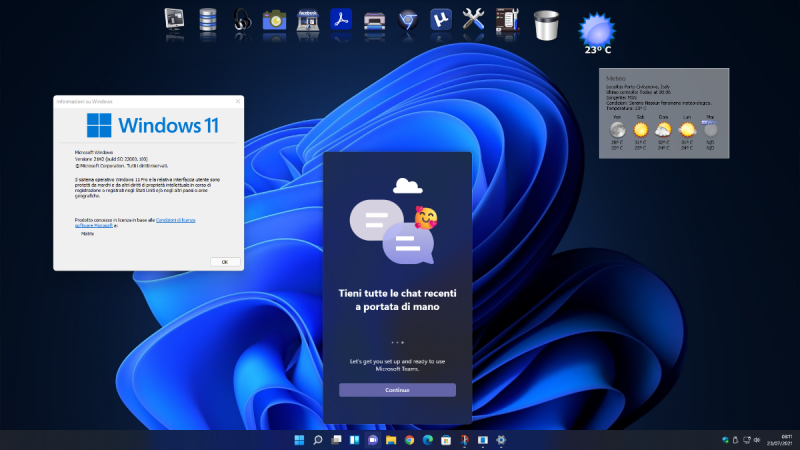Open the camera dock icon

(274, 20)
